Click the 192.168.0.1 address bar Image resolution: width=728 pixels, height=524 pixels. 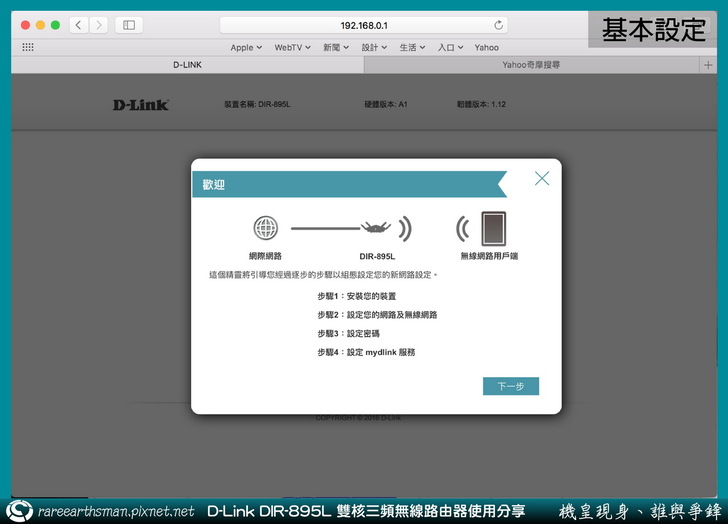click(x=364, y=25)
